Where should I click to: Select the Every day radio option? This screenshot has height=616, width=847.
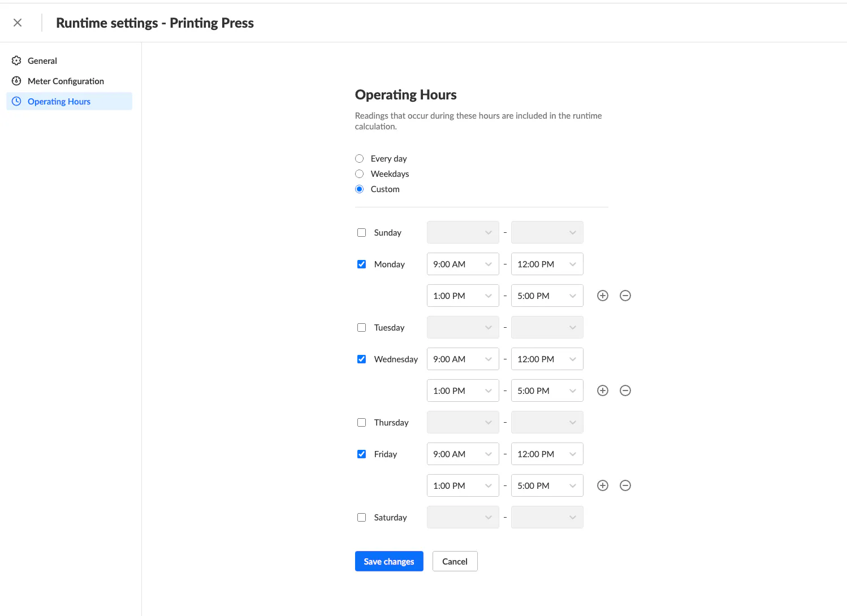point(359,158)
